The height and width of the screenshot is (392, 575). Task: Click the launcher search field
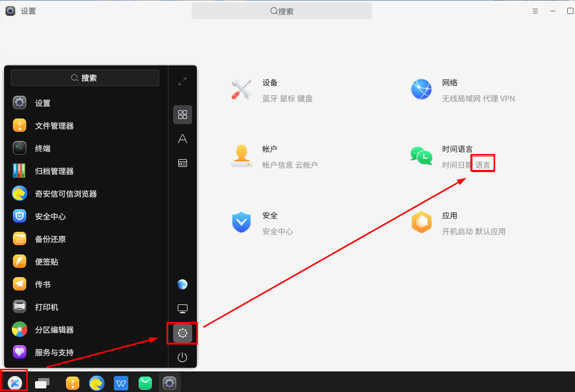pos(84,78)
